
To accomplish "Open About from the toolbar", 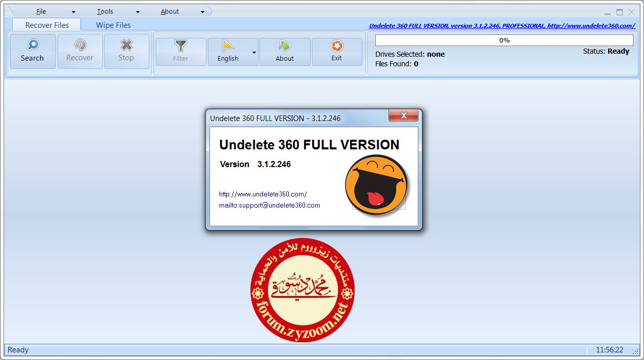I will [285, 52].
